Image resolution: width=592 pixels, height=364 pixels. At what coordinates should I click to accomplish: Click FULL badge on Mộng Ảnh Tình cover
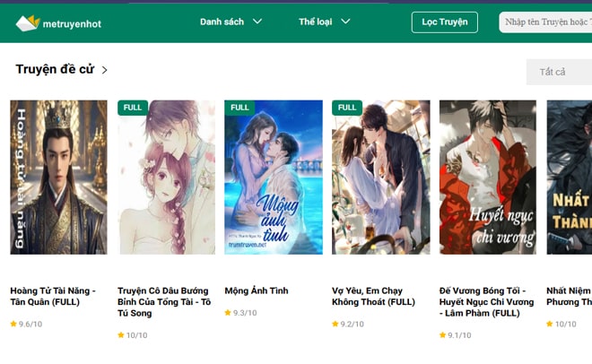tap(239, 108)
